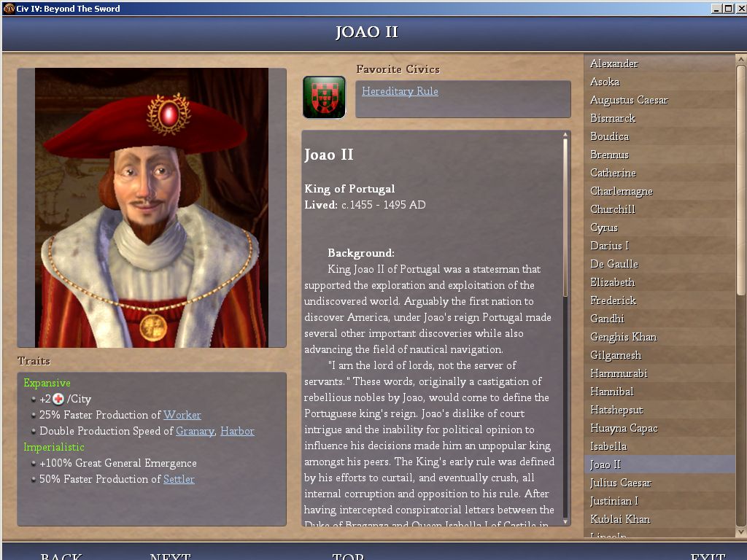This screenshot has width=747, height=560.
Task: Click leader list scrollbar up arrow
Action: click(741, 59)
